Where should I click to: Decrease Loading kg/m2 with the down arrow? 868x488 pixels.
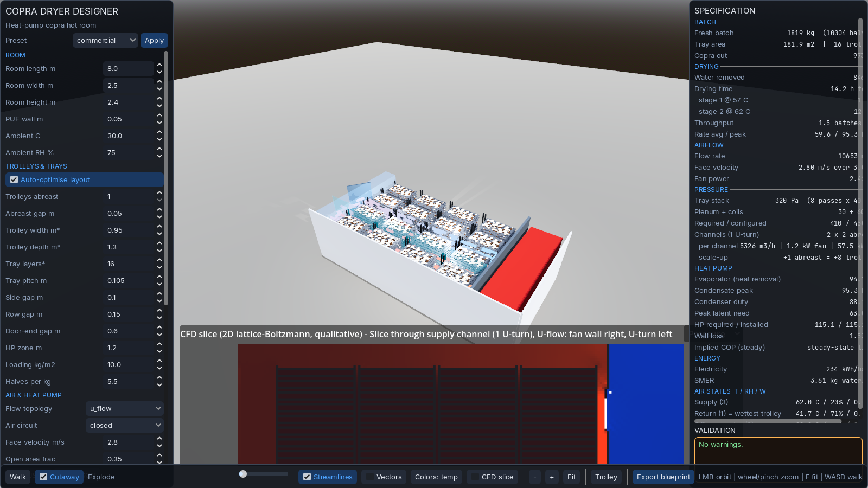[x=159, y=368]
